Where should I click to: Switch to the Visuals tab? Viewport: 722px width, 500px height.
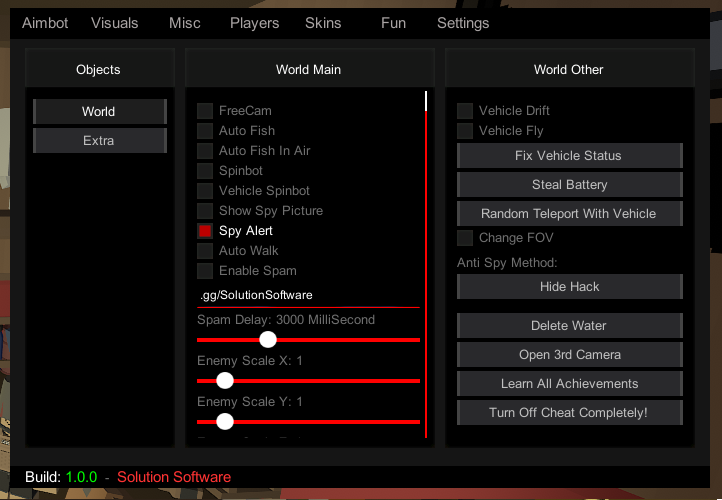114,23
